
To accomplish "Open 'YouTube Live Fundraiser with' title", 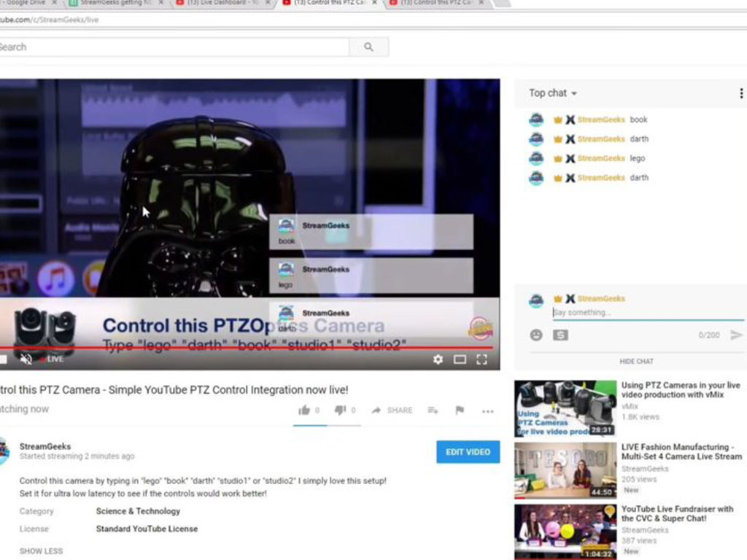I will click(x=677, y=513).
